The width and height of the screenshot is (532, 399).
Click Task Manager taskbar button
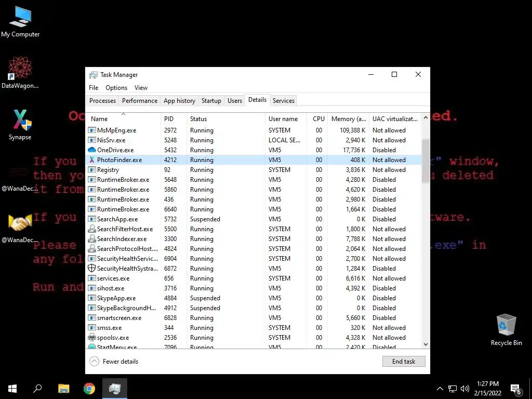tap(115, 389)
